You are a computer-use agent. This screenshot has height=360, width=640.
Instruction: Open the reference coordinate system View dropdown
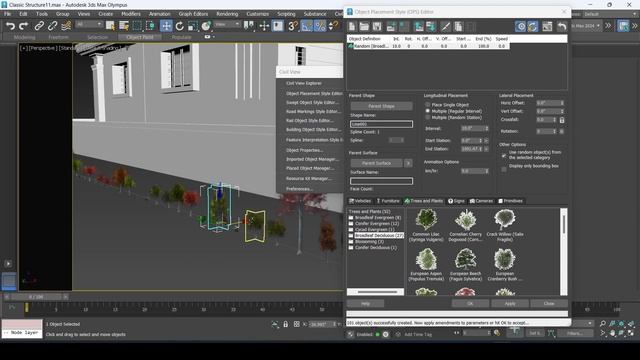pos(227,24)
